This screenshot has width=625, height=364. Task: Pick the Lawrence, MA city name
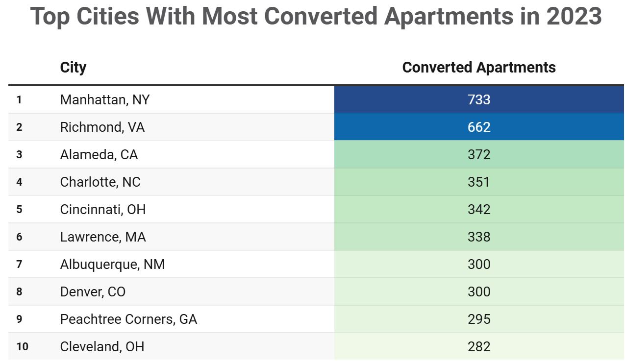102,237
